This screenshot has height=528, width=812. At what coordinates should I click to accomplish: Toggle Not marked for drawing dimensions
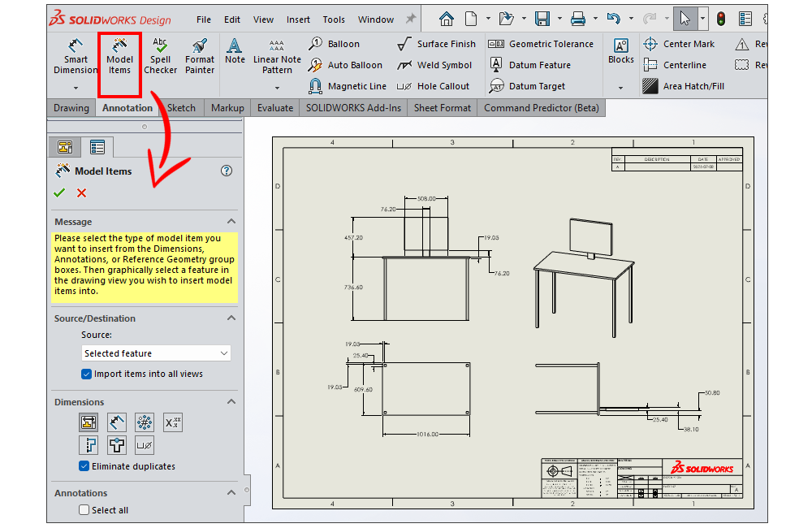coord(116,422)
